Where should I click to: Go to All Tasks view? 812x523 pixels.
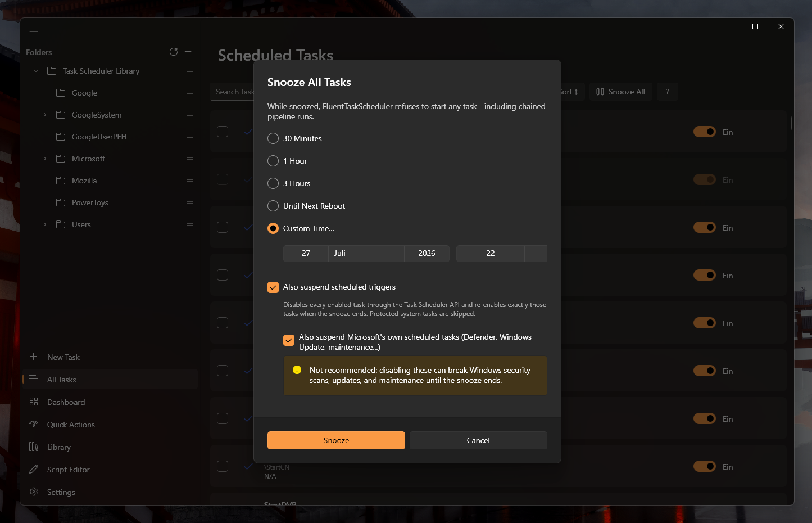click(110, 380)
